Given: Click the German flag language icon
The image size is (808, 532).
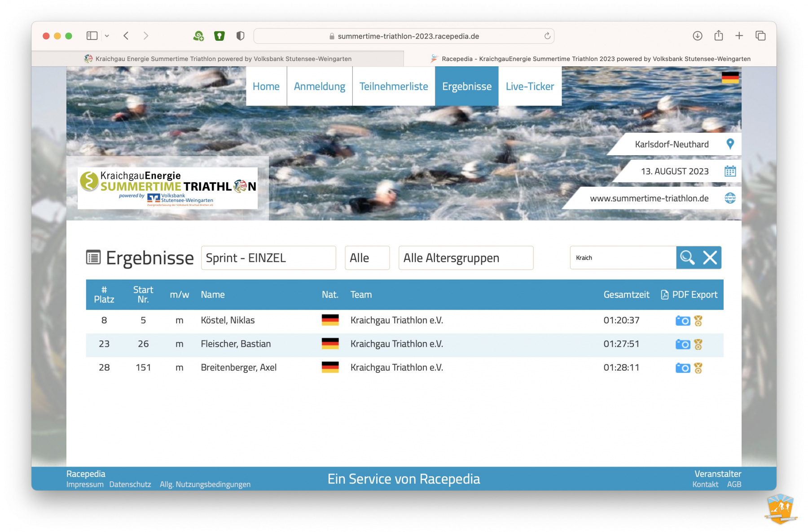Looking at the screenshot, I should pos(730,78).
